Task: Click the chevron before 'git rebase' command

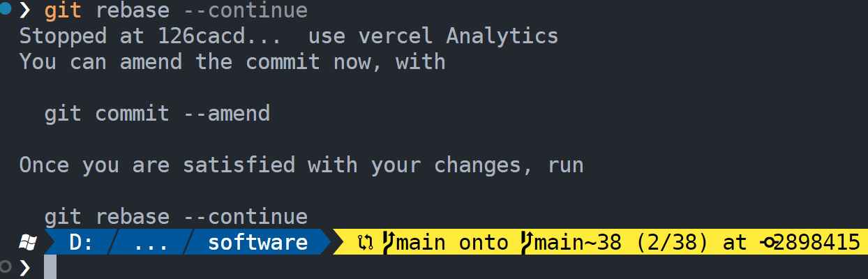Action: (x=26, y=10)
